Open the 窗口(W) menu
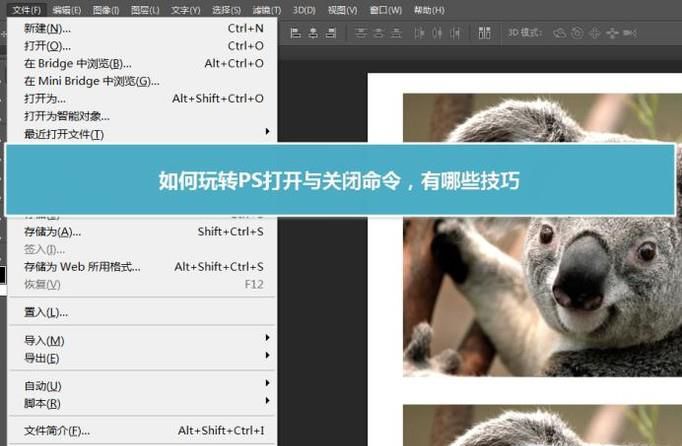The width and height of the screenshot is (682, 446). tap(385, 10)
